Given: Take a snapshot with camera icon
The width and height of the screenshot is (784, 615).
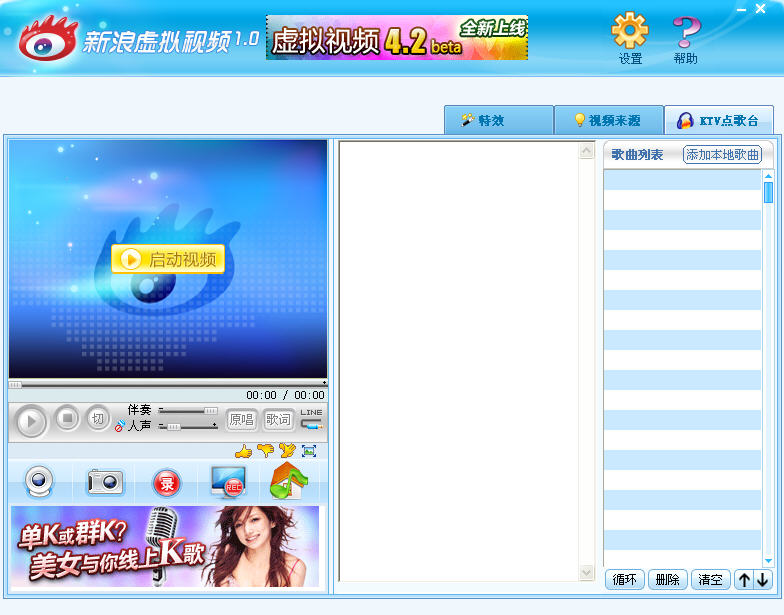Looking at the screenshot, I should coord(105,482).
